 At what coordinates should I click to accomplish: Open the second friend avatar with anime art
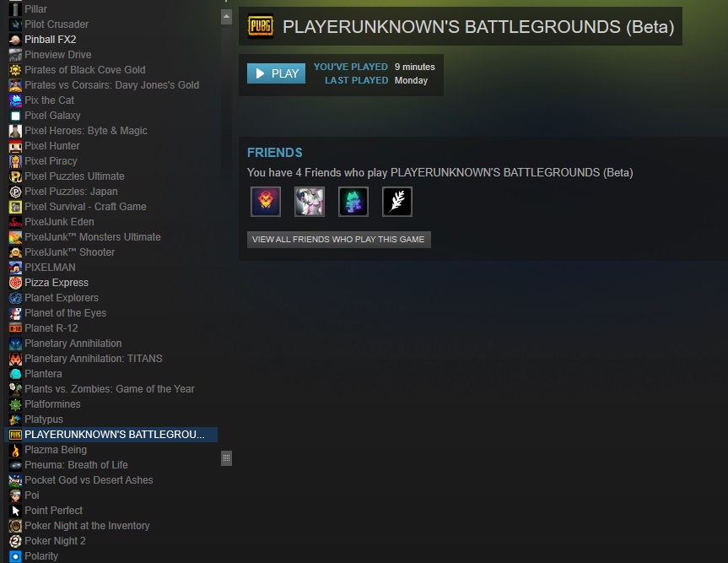coord(310,202)
